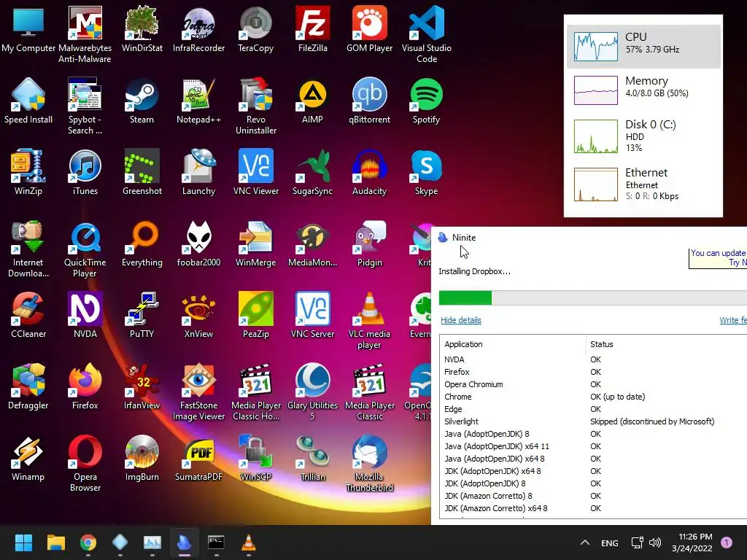This screenshot has width=747, height=560.
Task: Launch Visual Studio Code from desktop
Action: (x=426, y=34)
